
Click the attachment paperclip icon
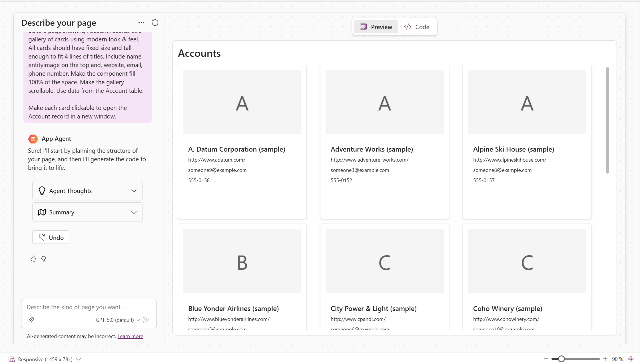point(31,320)
